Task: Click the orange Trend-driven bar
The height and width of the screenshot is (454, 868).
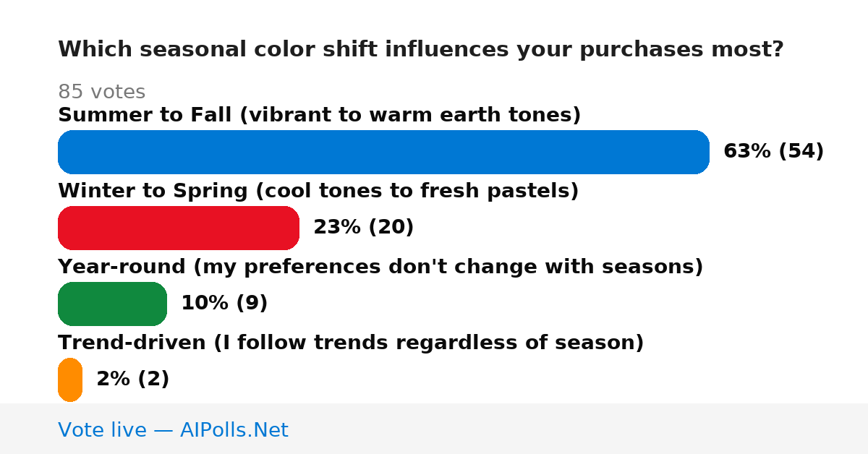Action: [70, 380]
